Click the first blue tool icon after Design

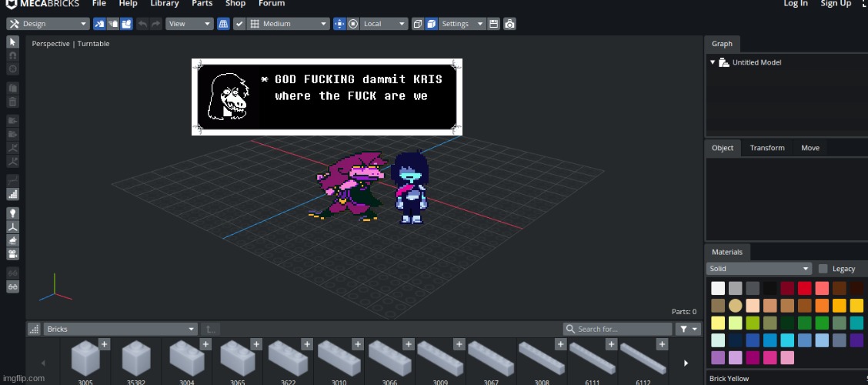[x=99, y=24]
